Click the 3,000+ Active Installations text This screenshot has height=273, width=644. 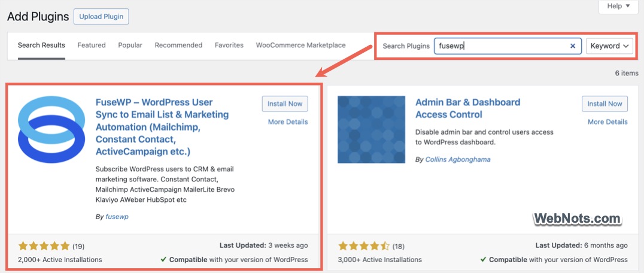click(380, 259)
